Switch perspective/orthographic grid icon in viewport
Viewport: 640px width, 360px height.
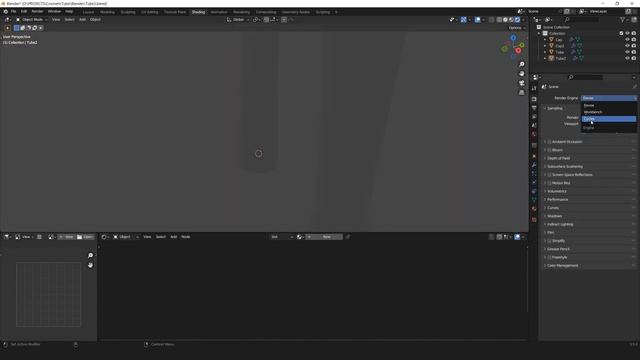click(x=522, y=93)
